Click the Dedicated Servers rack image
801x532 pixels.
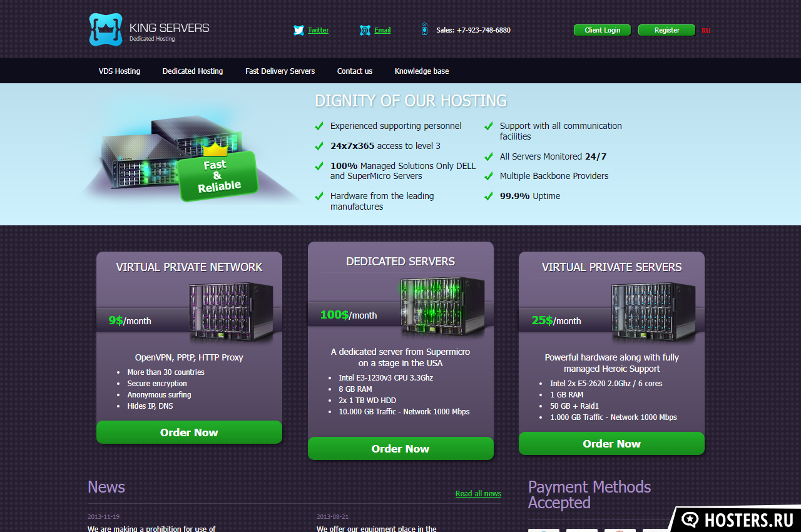pyautogui.click(x=443, y=306)
